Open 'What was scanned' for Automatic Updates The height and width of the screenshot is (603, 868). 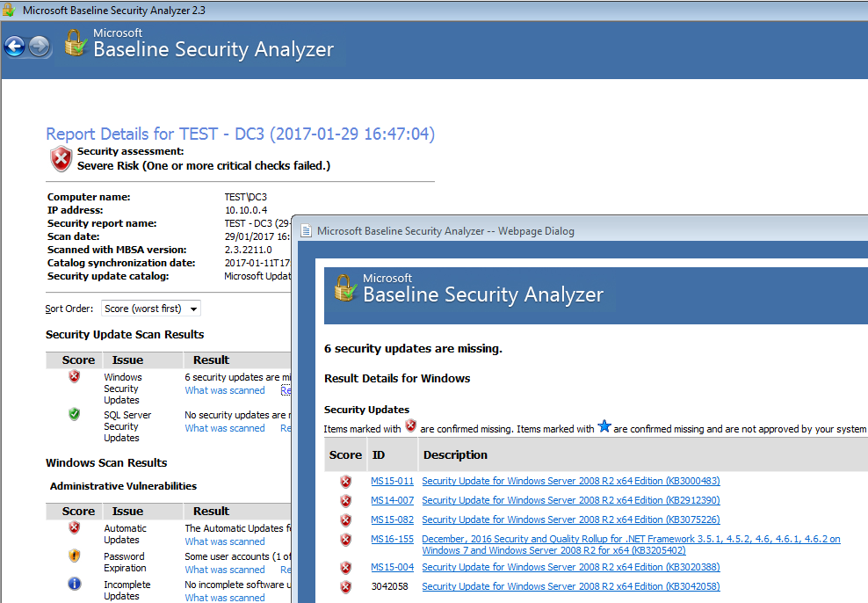pyautogui.click(x=225, y=541)
